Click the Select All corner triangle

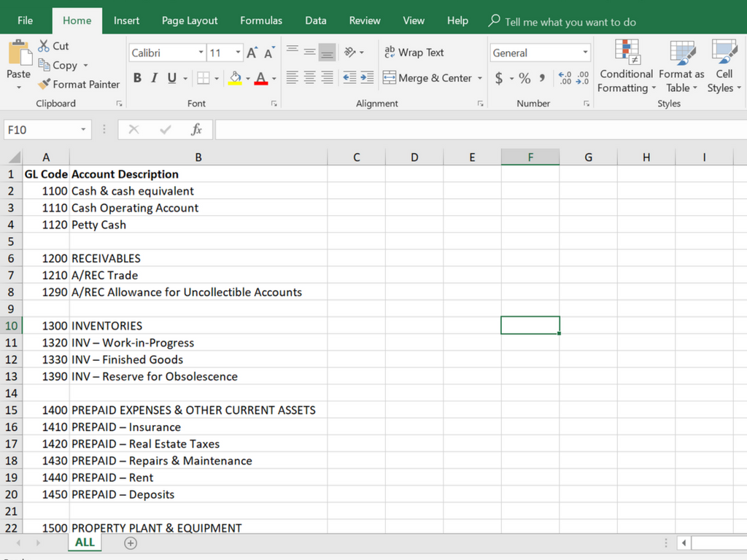pyautogui.click(x=14, y=157)
